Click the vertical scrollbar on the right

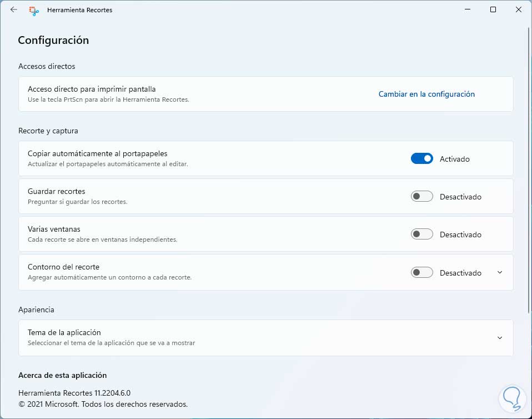(528, 167)
